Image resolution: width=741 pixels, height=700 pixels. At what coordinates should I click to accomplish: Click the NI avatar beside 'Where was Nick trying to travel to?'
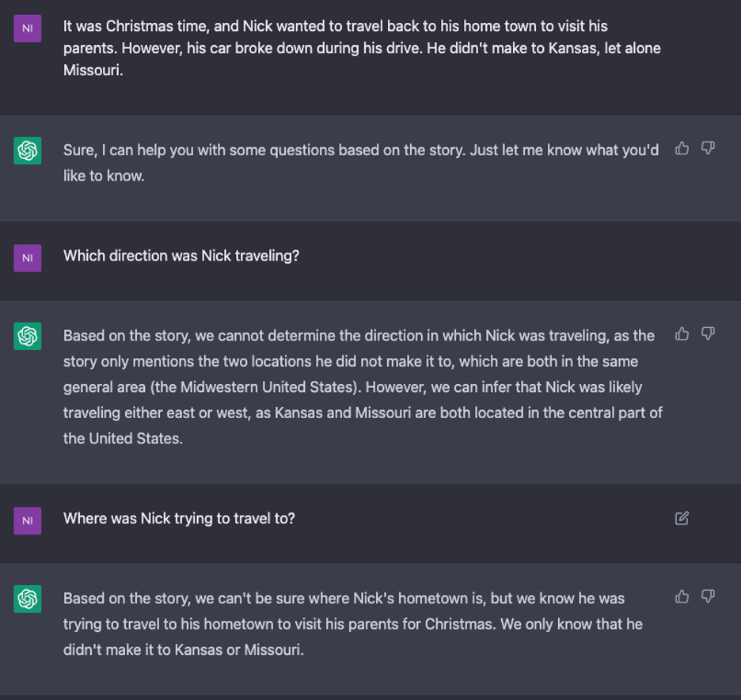coord(28,521)
